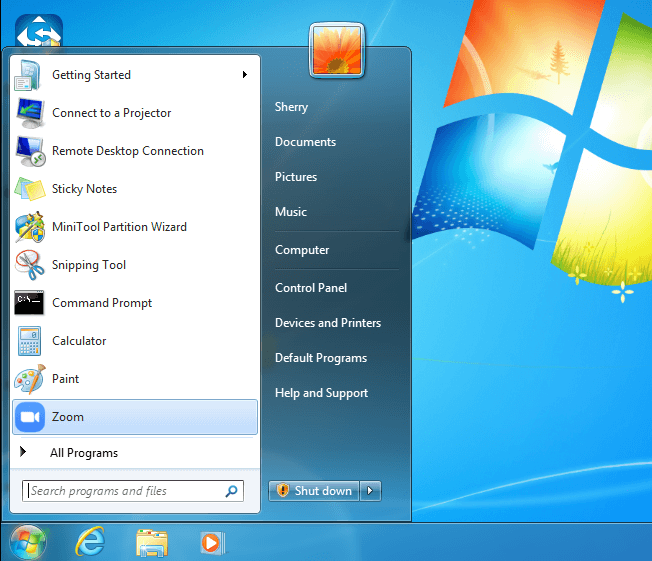Open Computer from the Start menu

click(x=302, y=250)
